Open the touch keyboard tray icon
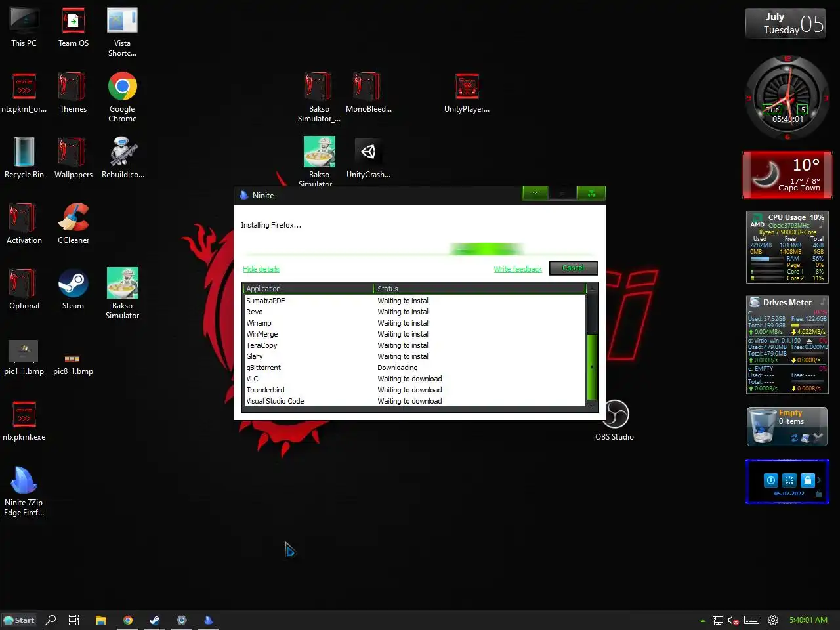840x630 pixels. coord(752,620)
